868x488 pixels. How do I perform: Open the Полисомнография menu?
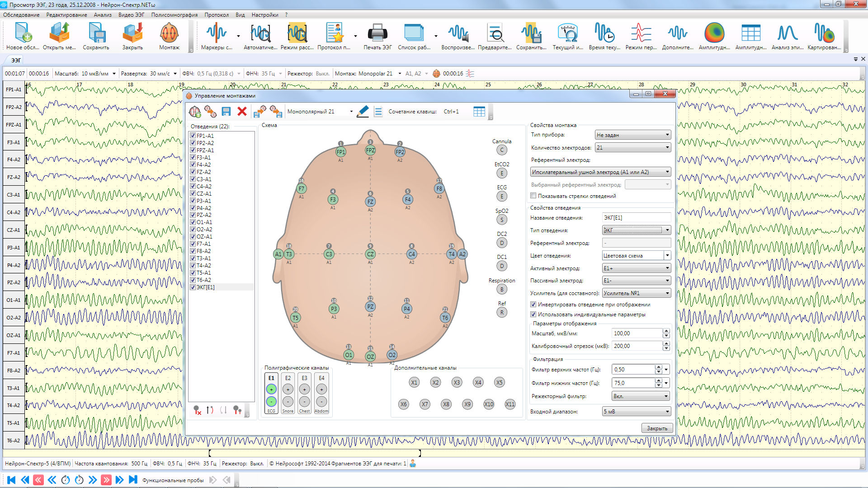[174, 15]
